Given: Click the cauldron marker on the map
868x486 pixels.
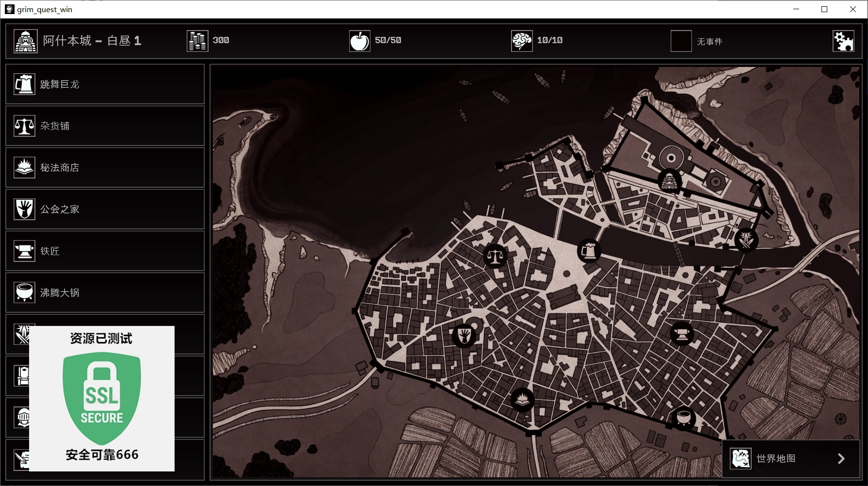Looking at the screenshot, I should point(683,418).
